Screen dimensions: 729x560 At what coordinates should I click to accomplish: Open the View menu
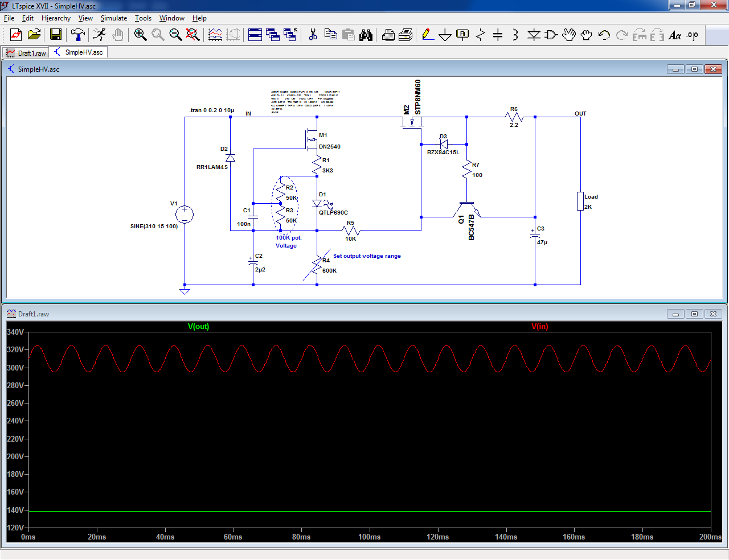(x=85, y=18)
